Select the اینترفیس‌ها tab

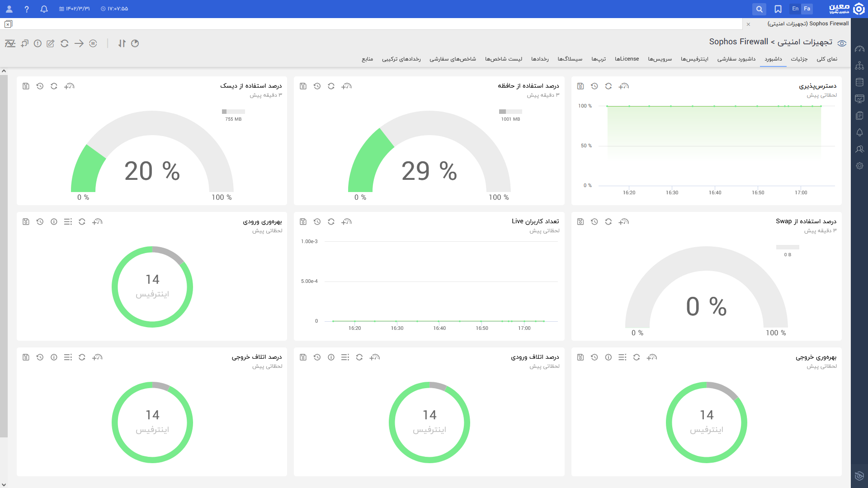694,59
